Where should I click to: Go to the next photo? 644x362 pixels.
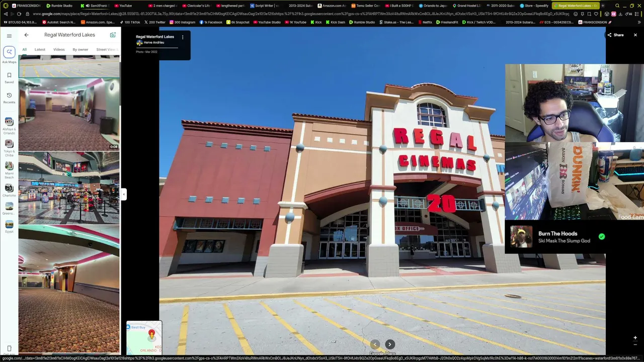[x=389, y=344]
